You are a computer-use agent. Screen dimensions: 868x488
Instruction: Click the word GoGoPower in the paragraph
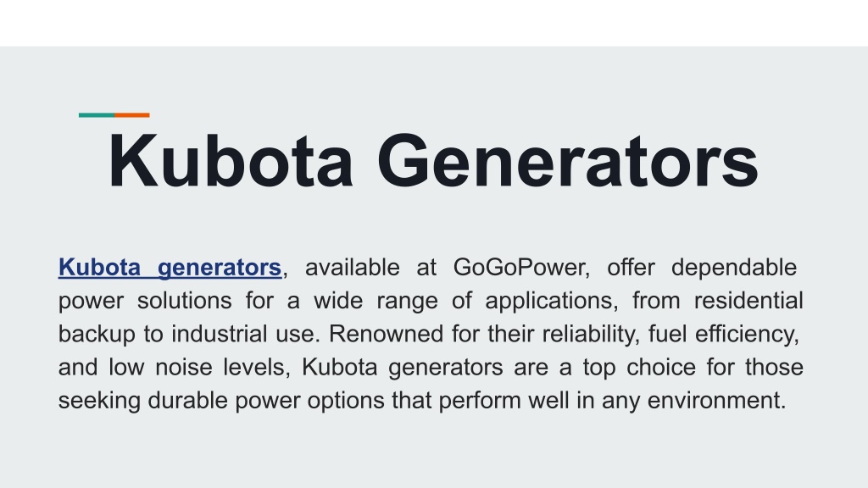(x=519, y=268)
